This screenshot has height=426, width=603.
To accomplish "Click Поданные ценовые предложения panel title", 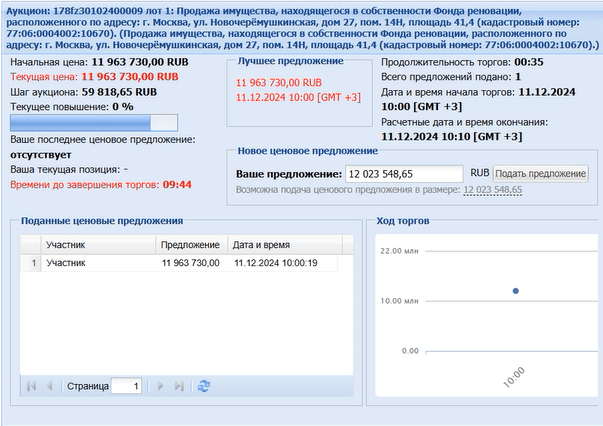I will (x=102, y=221).
